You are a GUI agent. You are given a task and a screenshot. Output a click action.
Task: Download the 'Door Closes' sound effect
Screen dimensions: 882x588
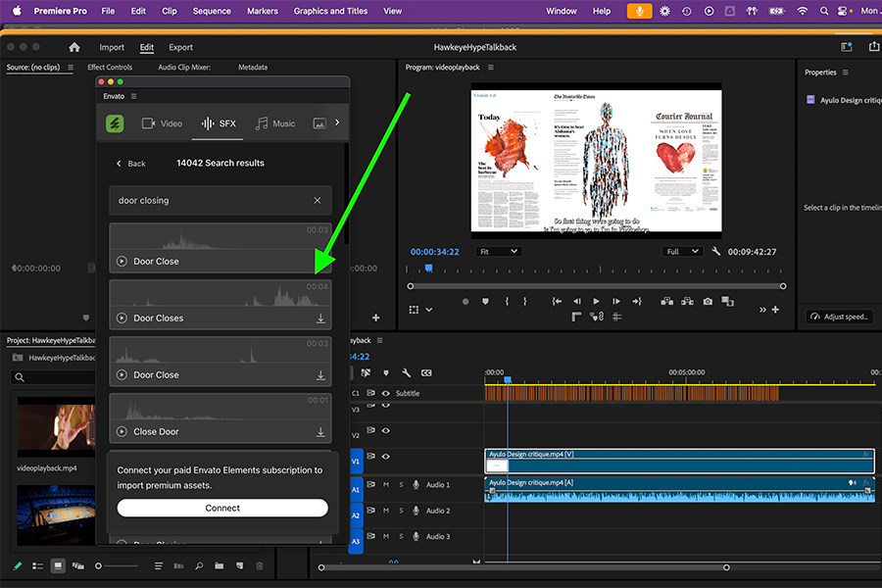[320, 318]
